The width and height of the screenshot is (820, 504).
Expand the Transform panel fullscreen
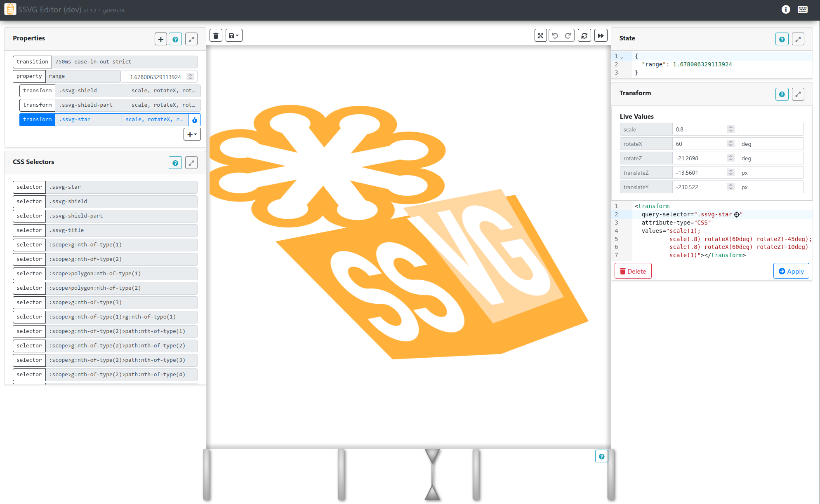point(798,94)
